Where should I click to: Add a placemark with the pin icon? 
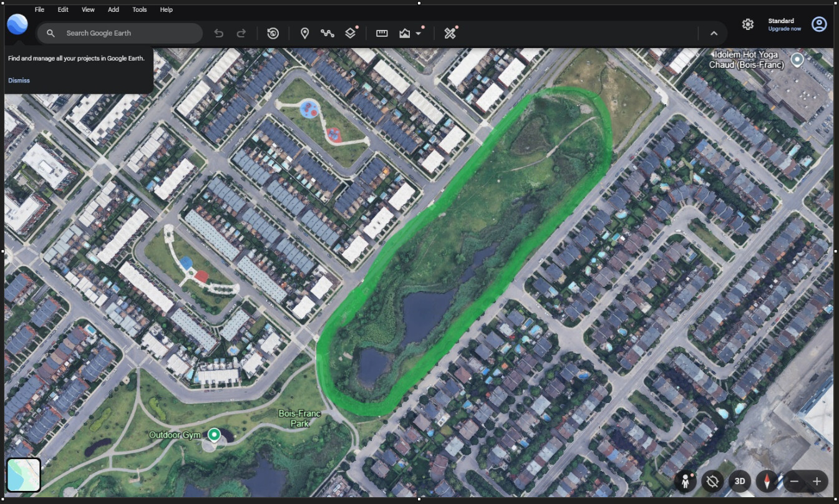(304, 33)
